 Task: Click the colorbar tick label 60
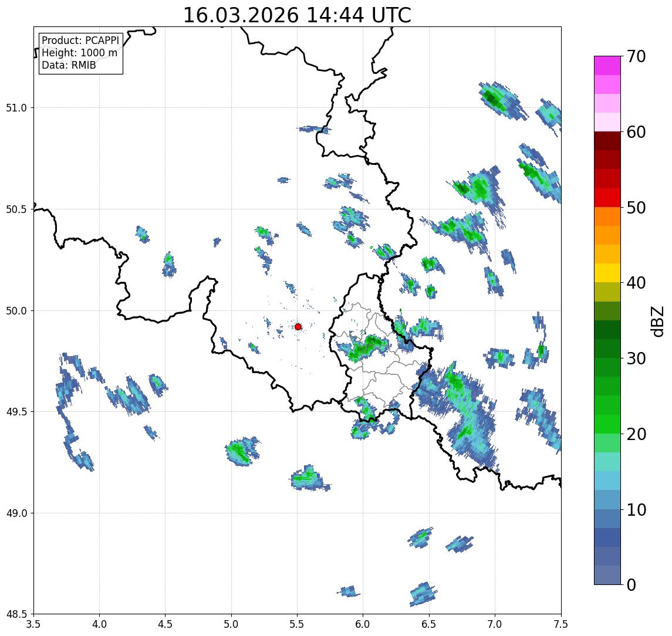point(636,133)
